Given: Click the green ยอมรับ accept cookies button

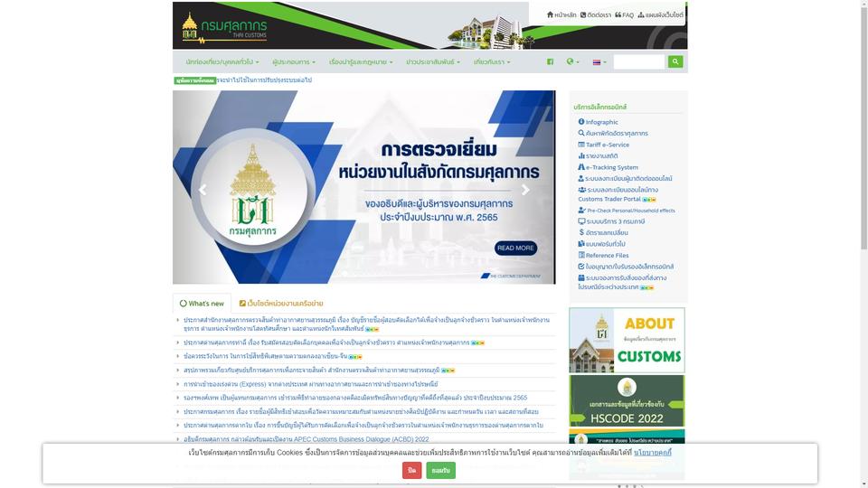Looking at the screenshot, I should click(440, 470).
